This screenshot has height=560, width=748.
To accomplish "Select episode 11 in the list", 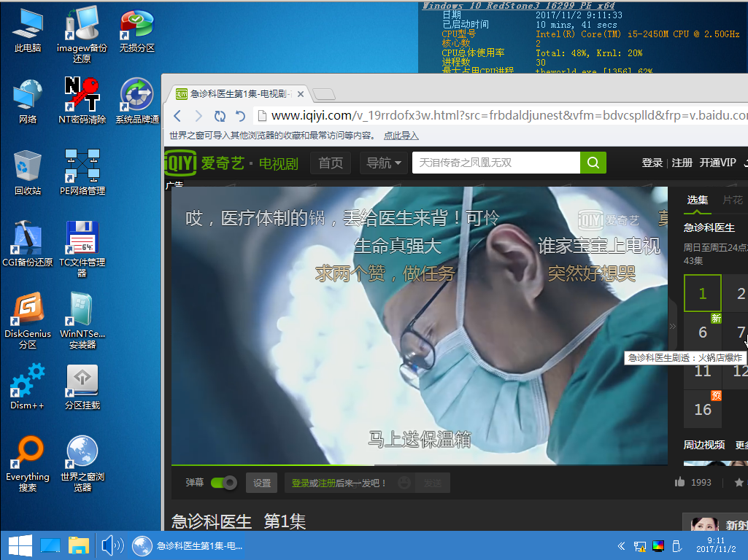I will coord(703,371).
